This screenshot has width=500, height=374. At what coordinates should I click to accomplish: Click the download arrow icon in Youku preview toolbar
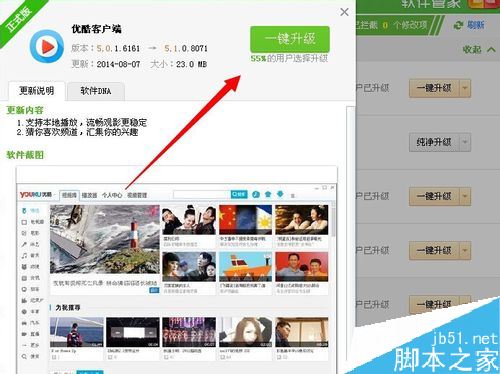[280, 194]
